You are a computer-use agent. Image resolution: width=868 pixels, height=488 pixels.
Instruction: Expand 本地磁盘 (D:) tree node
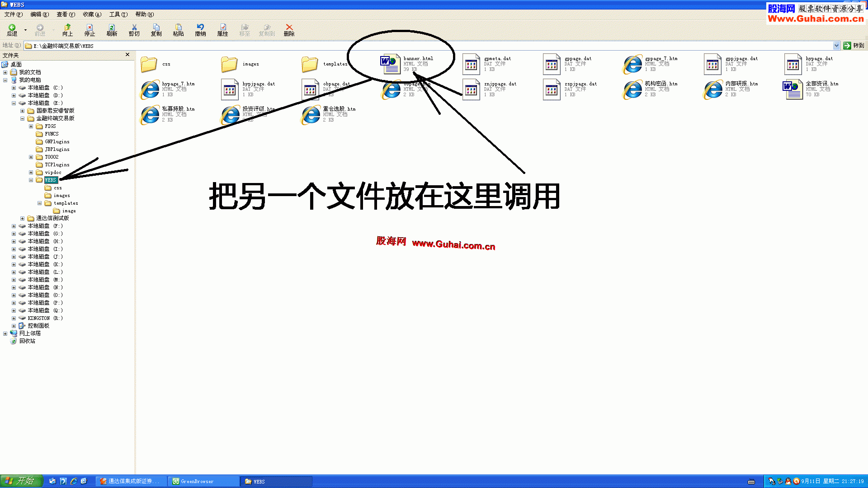[14, 95]
